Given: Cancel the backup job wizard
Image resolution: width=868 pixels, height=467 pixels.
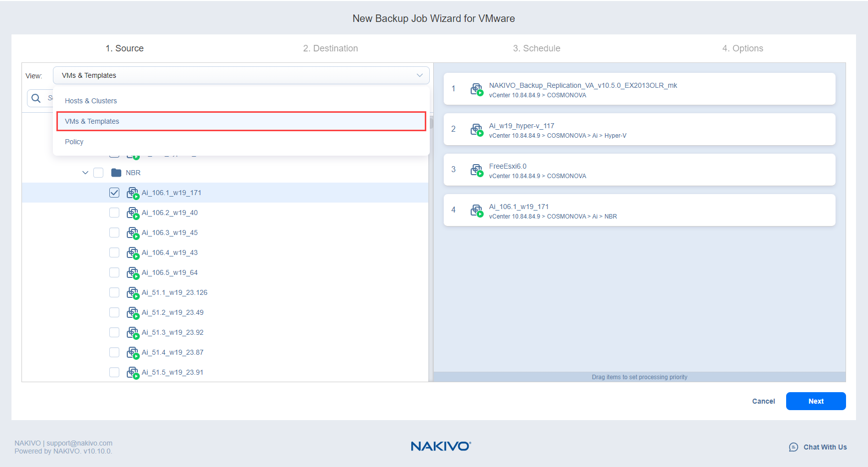Looking at the screenshot, I should [x=763, y=401].
